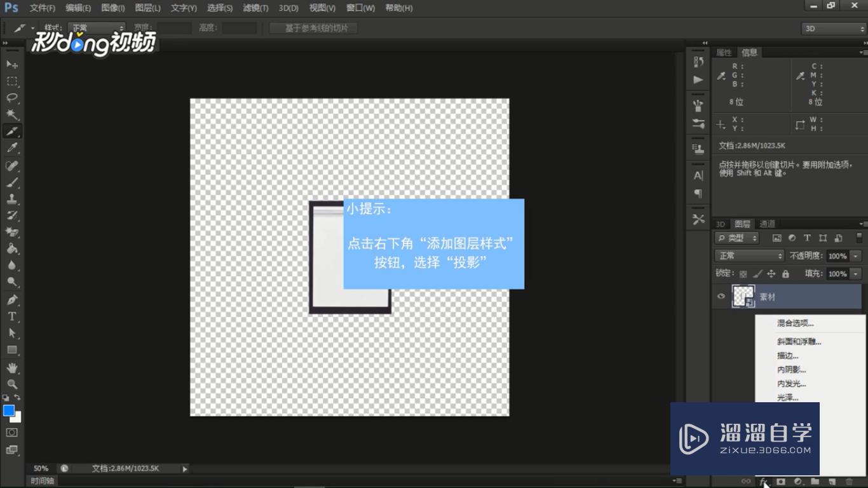Open the 3D workspace switcher dropdown
The width and height of the screenshot is (868, 488).
point(833,29)
